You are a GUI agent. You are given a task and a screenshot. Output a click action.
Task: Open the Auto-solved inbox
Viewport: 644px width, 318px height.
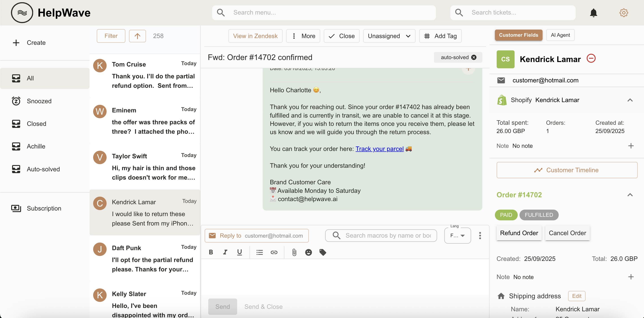(43, 169)
